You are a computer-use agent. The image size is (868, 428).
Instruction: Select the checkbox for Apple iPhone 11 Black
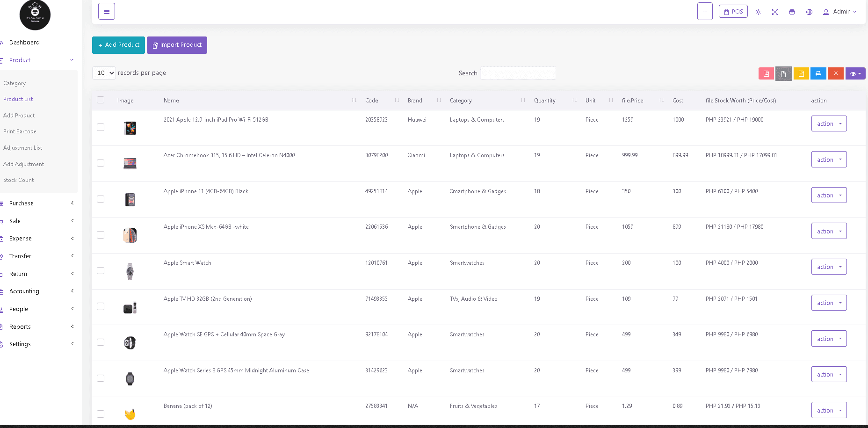[x=101, y=199]
